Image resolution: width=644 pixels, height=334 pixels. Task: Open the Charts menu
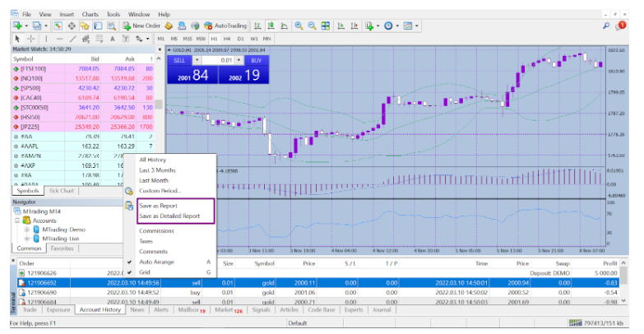[x=90, y=14]
